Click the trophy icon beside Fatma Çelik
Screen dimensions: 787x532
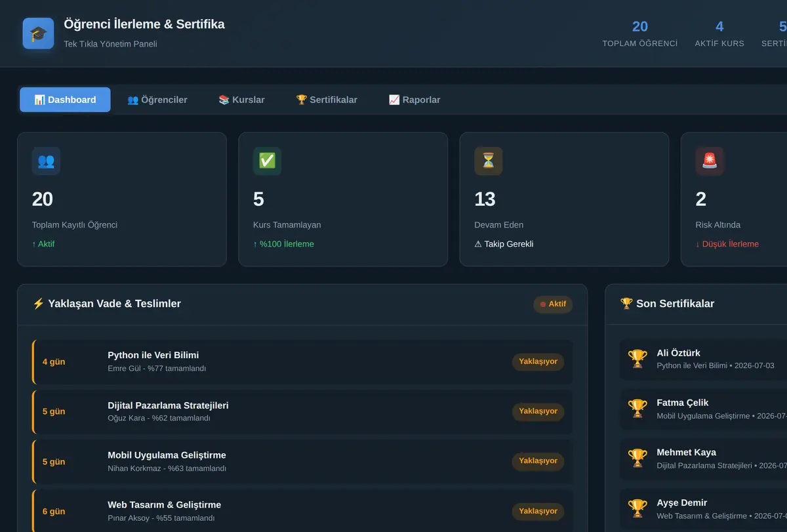coord(637,408)
